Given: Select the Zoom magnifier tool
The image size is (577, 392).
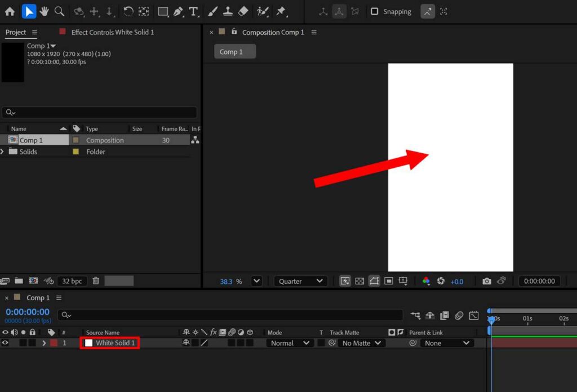Looking at the screenshot, I should pos(59,11).
